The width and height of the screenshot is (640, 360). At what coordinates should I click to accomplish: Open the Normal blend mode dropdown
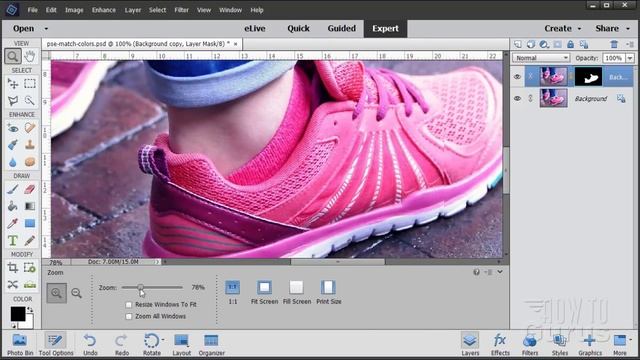click(x=541, y=58)
